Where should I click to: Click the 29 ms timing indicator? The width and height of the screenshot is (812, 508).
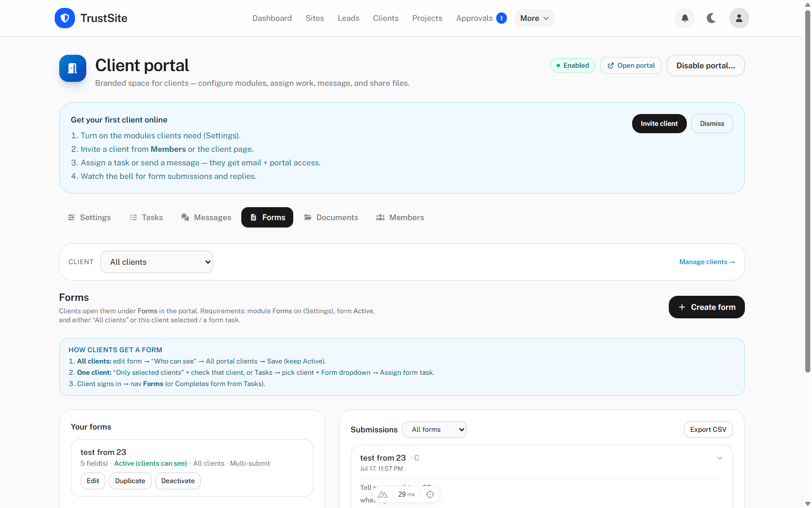[x=406, y=494]
